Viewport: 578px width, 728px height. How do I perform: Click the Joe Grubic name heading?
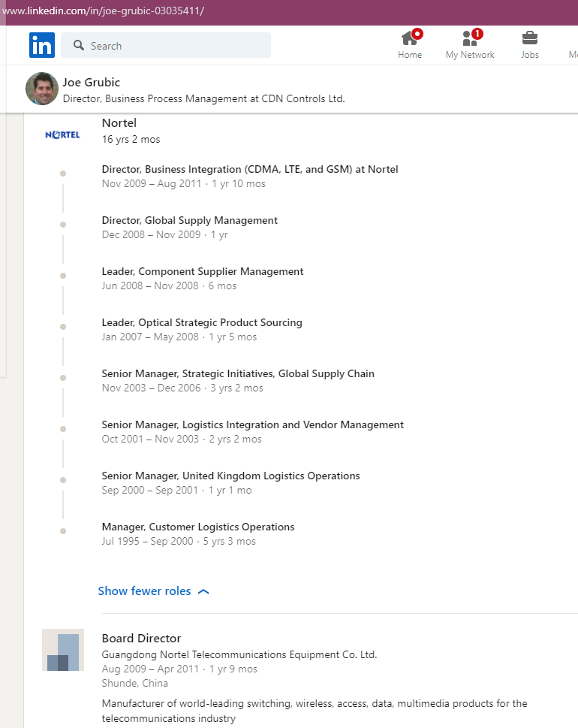(92, 82)
